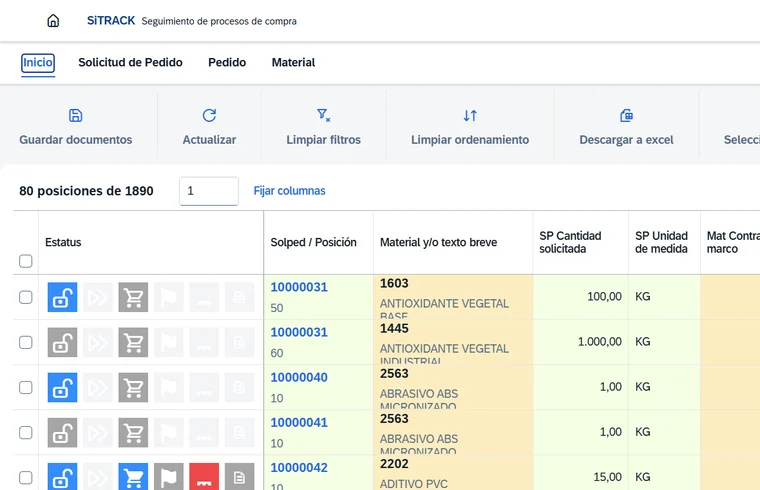Click material number 2202
Image resolution: width=760 pixels, height=490 pixels.
394,464
